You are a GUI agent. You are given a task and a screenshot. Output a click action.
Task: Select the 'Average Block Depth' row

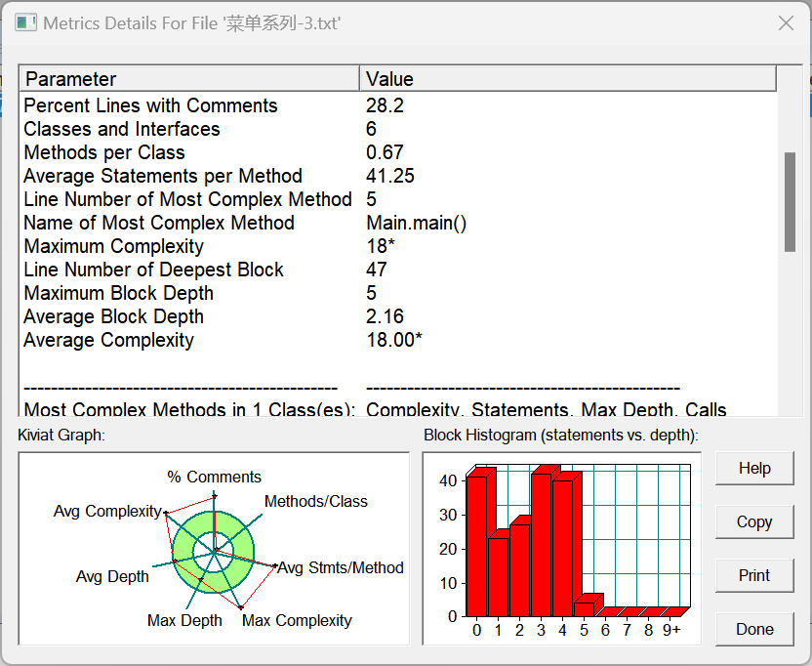(x=398, y=316)
